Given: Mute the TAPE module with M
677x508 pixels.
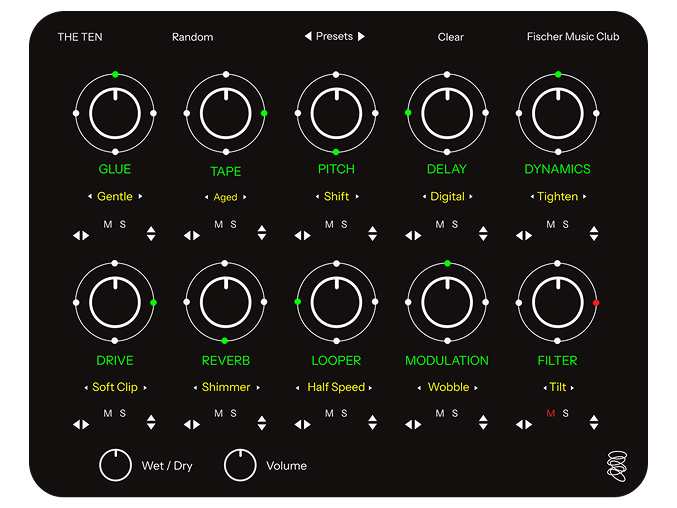Looking at the screenshot, I should (x=219, y=224).
